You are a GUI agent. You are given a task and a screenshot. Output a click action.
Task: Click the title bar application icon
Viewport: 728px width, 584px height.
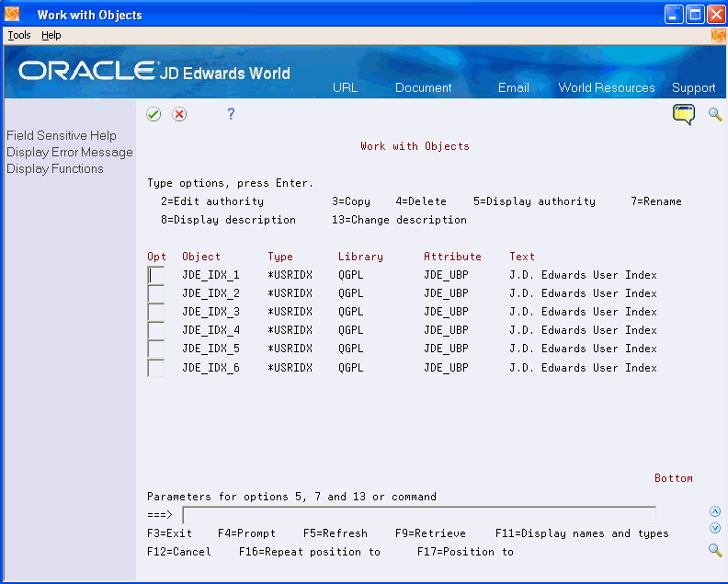point(12,15)
